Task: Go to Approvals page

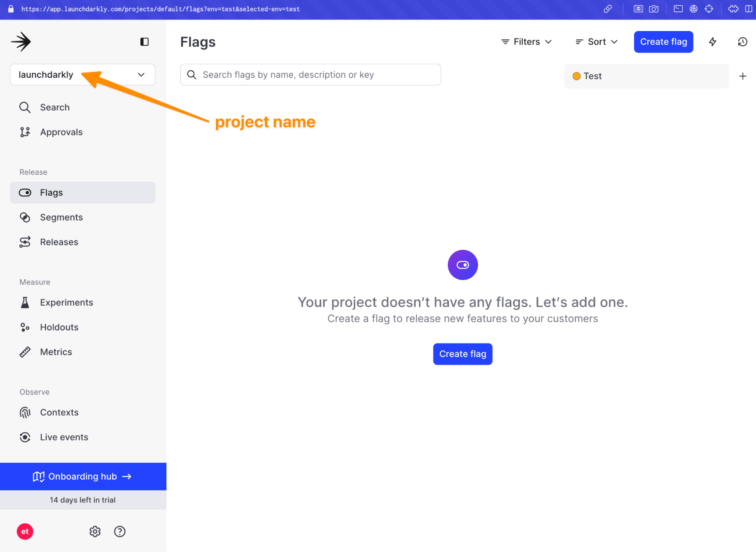Action: pyautogui.click(x=61, y=132)
